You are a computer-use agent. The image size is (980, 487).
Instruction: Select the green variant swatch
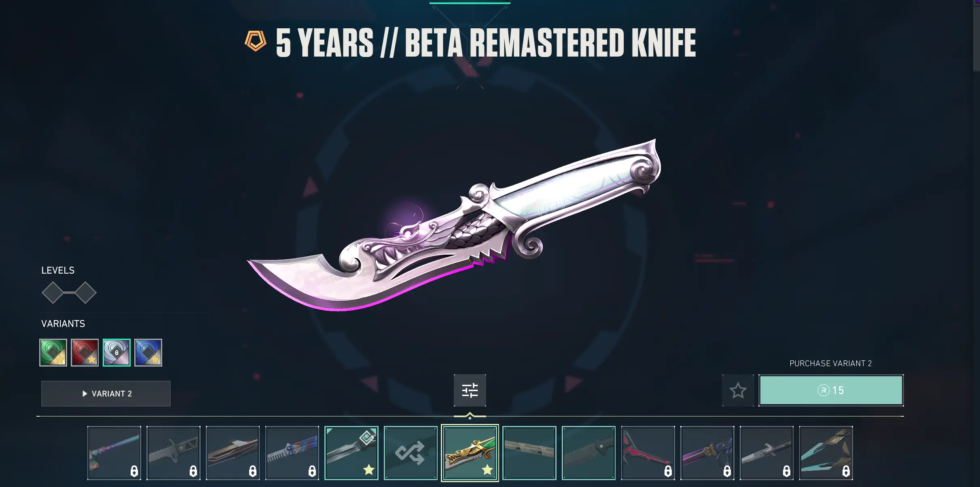[53, 352]
